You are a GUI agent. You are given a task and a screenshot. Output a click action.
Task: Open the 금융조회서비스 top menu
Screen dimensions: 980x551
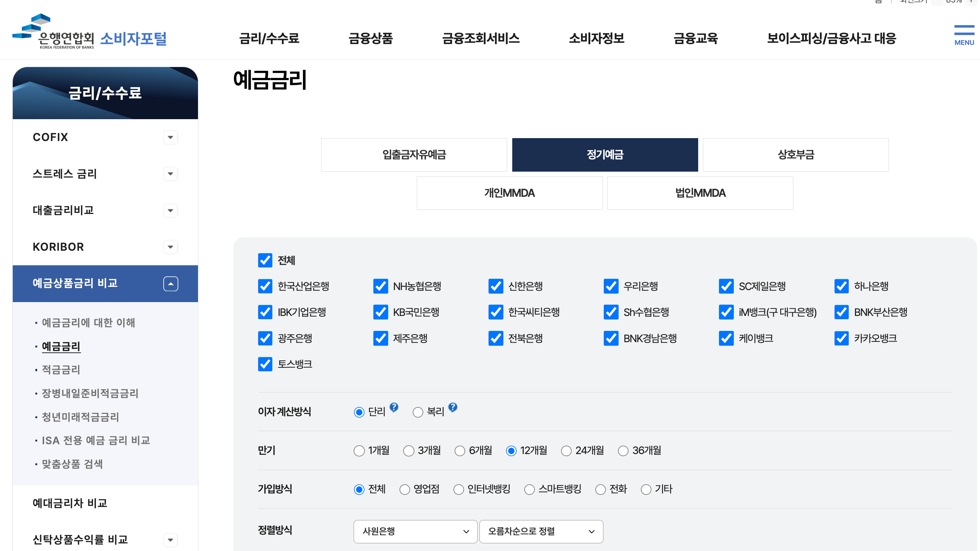(481, 38)
